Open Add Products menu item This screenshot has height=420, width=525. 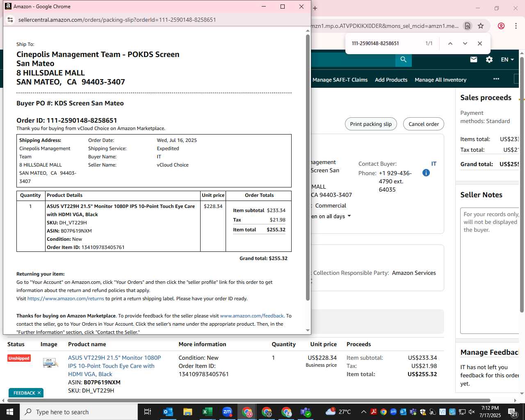coord(391,80)
